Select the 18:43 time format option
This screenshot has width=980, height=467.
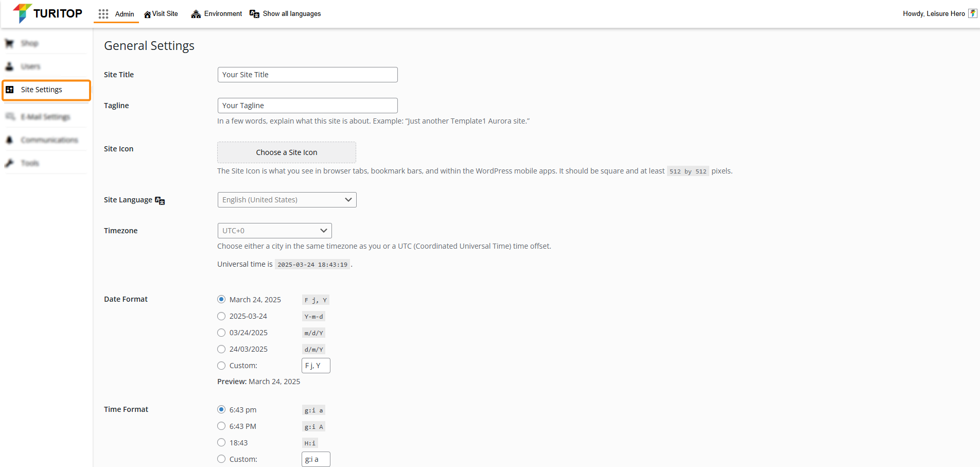221,443
